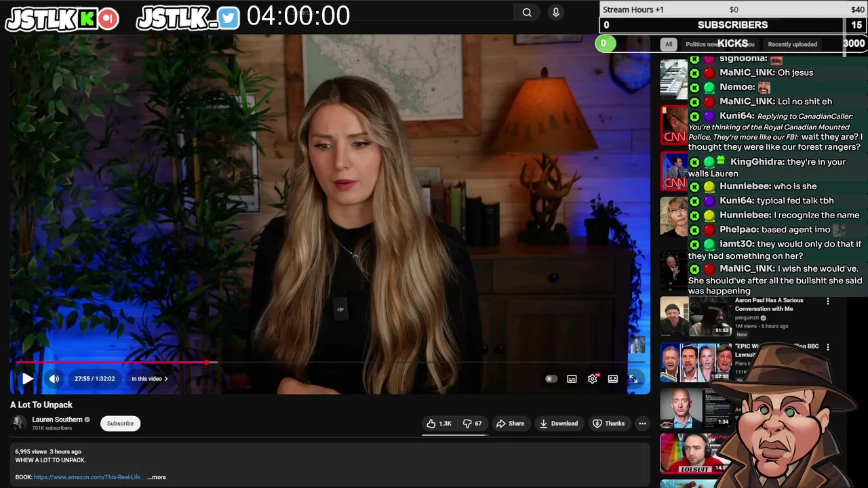Click Aaron Paul video thumbnail 51:53
Image resolution: width=868 pixels, height=488 pixels.
(x=696, y=317)
